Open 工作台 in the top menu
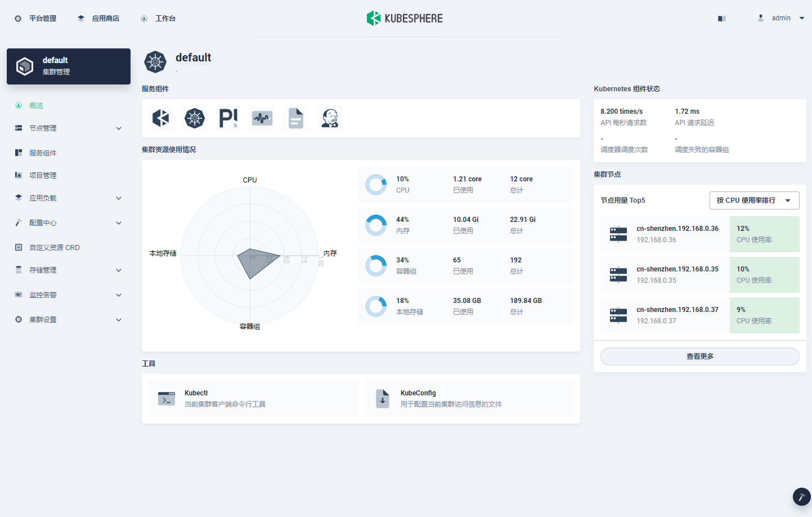Image resolution: width=812 pixels, height=517 pixels. pyautogui.click(x=158, y=19)
